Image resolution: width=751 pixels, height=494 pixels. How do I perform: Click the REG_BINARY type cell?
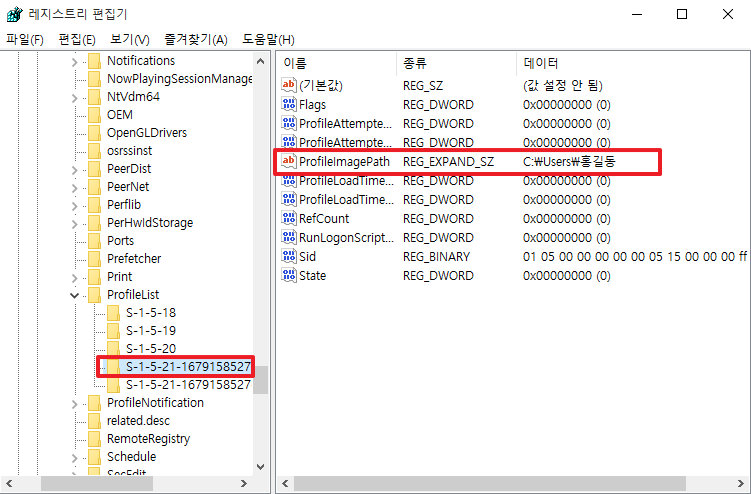click(436, 257)
